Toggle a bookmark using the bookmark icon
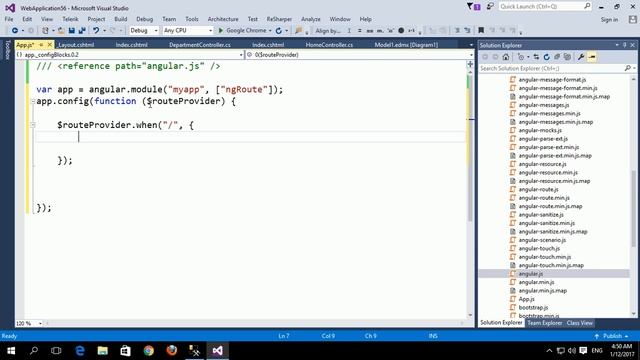The image size is (640, 360). [481, 31]
